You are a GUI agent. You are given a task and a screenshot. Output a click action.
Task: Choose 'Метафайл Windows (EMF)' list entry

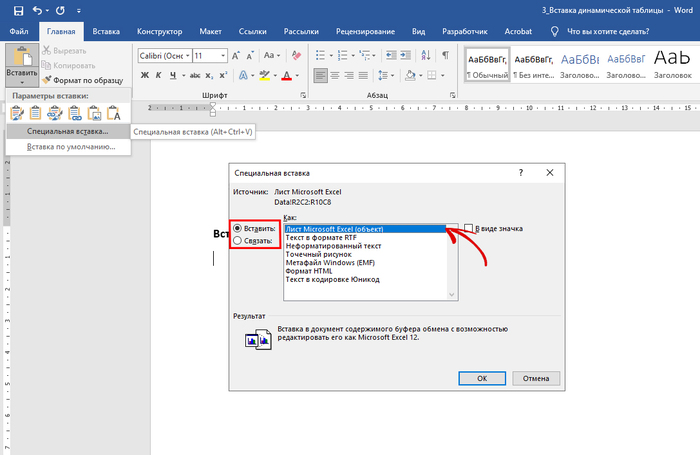click(330, 263)
